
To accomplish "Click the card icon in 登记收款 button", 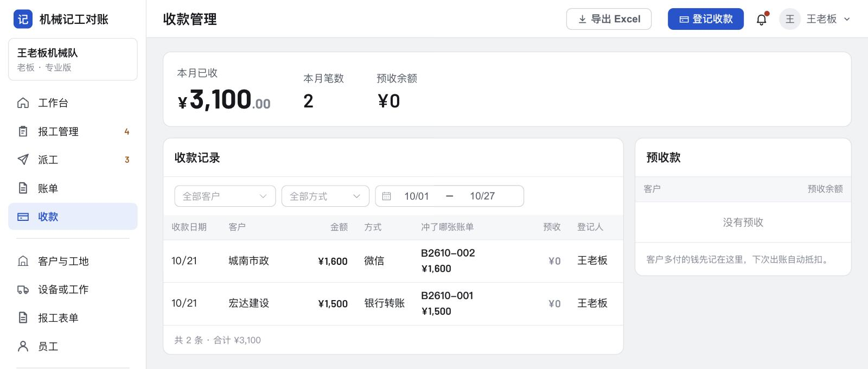I will [x=684, y=19].
